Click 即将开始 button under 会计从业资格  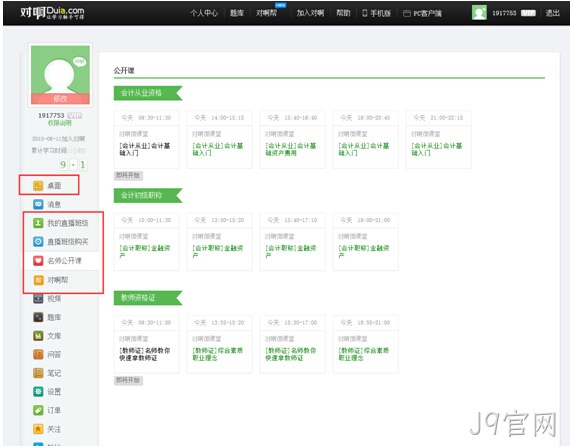coord(128,176)
